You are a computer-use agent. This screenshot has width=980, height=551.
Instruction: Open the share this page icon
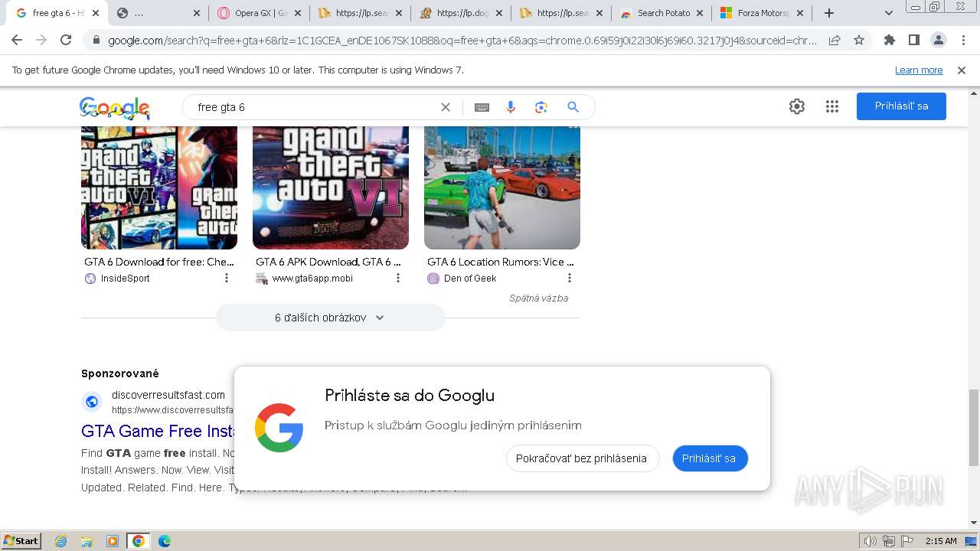[x=835, y=41]
